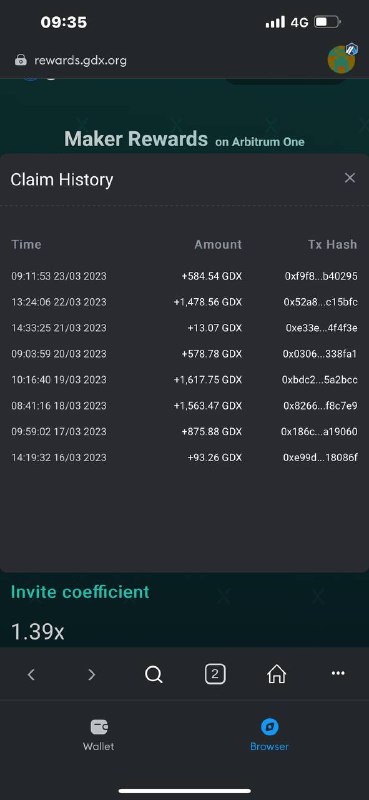Open tx hash 0xbdc2...5a2bcc
The image size is (369, 800).
click(319, 380)
